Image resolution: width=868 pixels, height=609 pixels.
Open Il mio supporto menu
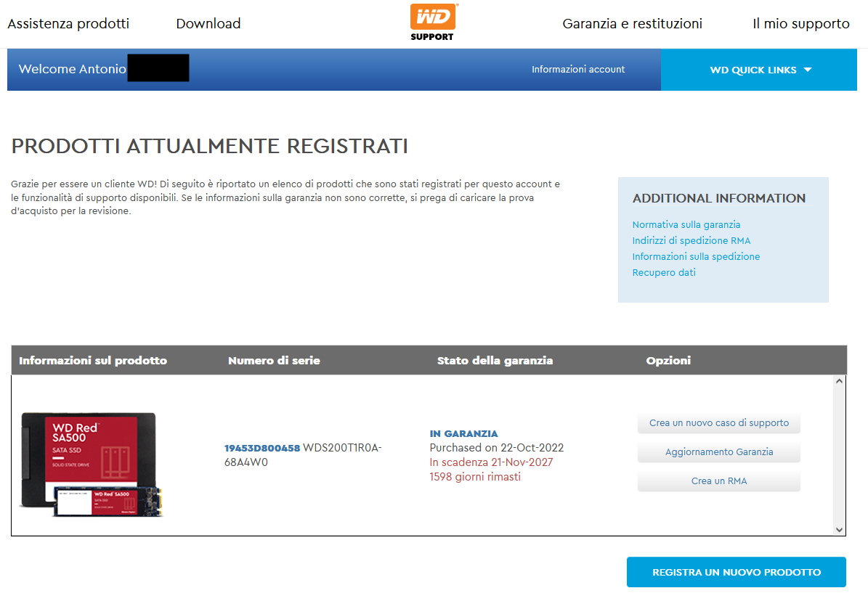pos(800,24)
